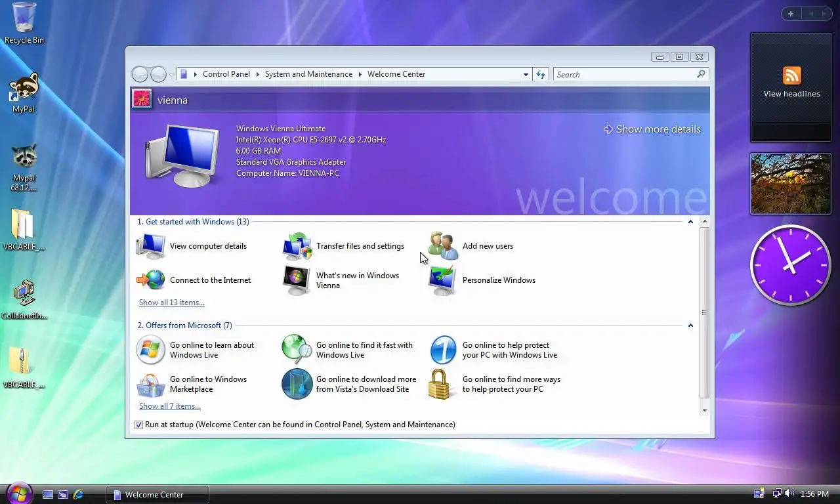Click the Forward navigation button

pyautogui.click(x=158, y=74)
